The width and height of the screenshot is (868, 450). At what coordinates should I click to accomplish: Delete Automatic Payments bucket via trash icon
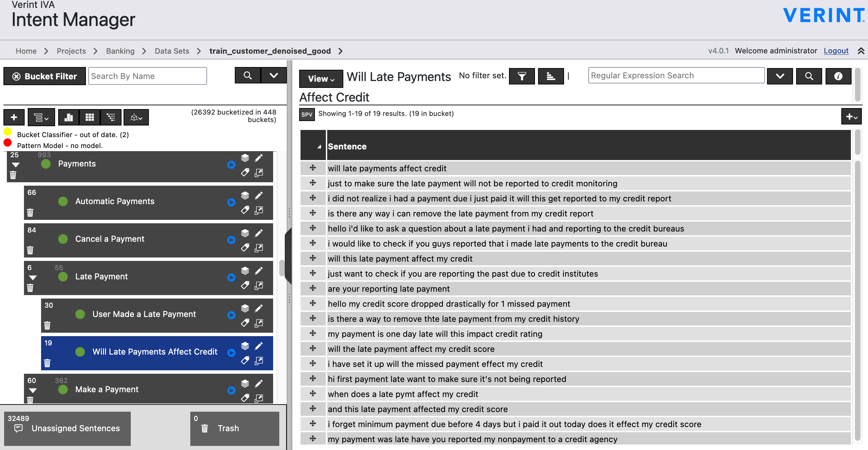coord(30,213)
